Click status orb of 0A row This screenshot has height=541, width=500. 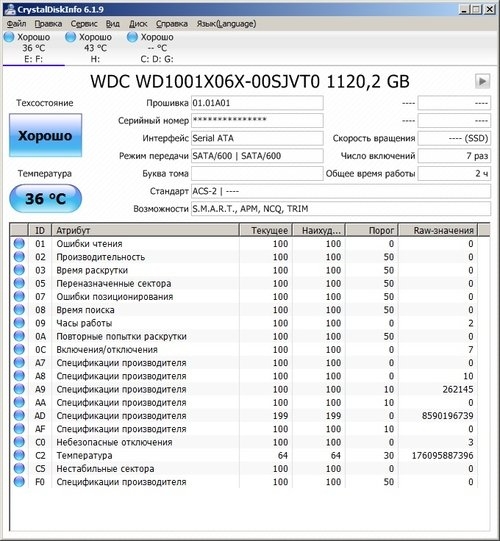[19, 336]
